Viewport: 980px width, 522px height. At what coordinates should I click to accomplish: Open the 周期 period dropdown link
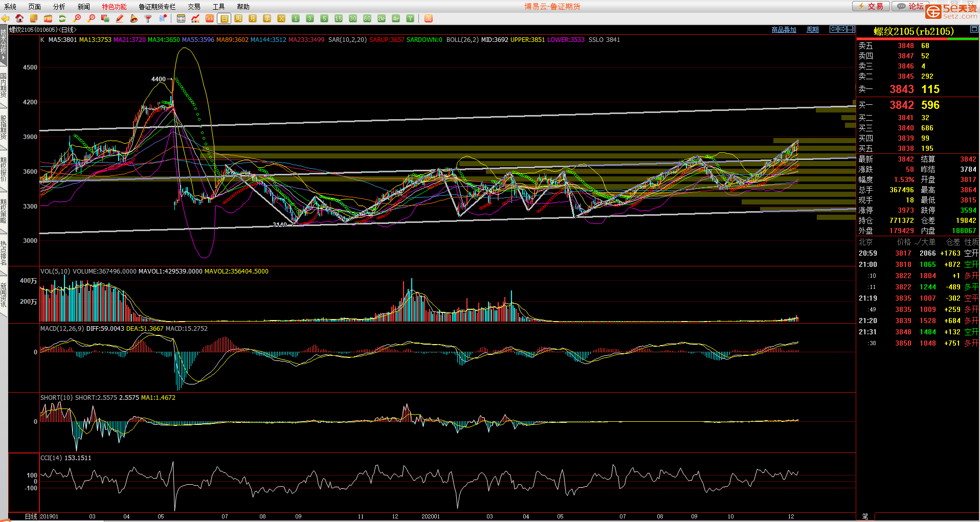click(813, 30)
